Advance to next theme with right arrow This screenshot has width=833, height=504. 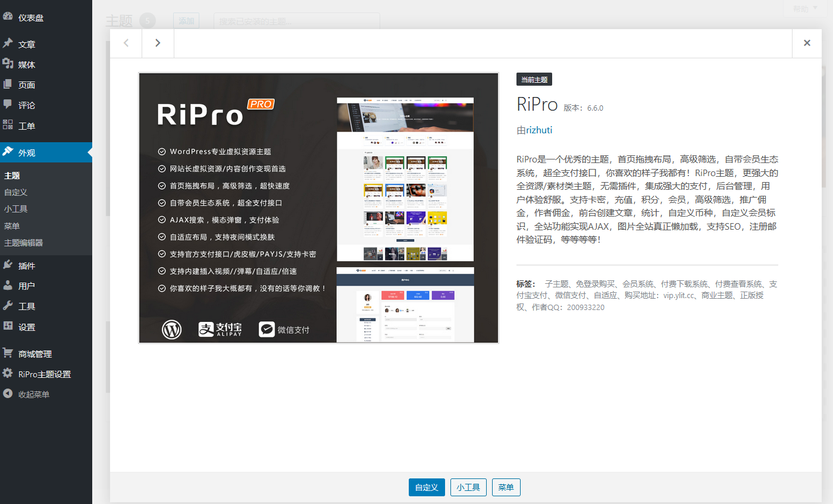[157, 43]
